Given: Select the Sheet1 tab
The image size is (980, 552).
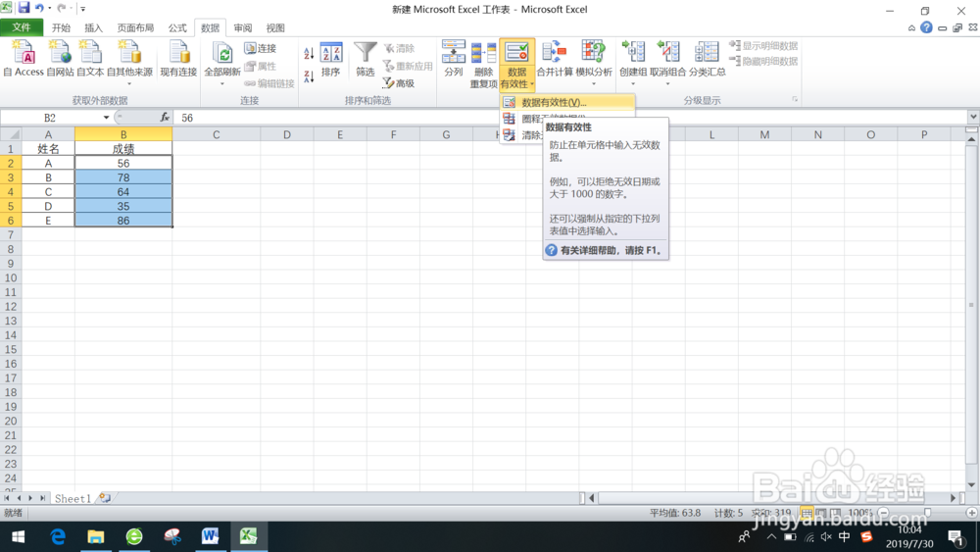Looking at the screenshot, I should (x=73, y=498).
